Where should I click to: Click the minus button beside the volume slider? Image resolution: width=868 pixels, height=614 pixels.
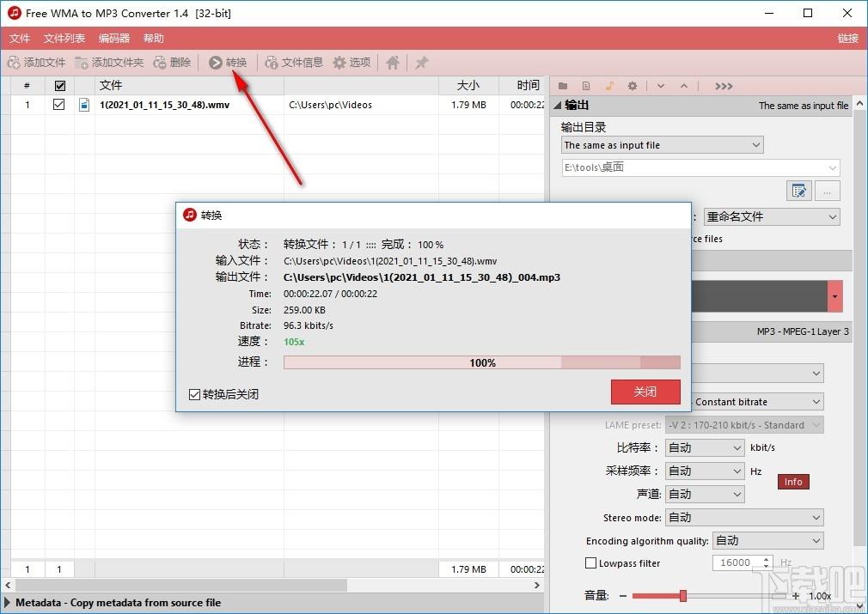[x=623, y=596]
